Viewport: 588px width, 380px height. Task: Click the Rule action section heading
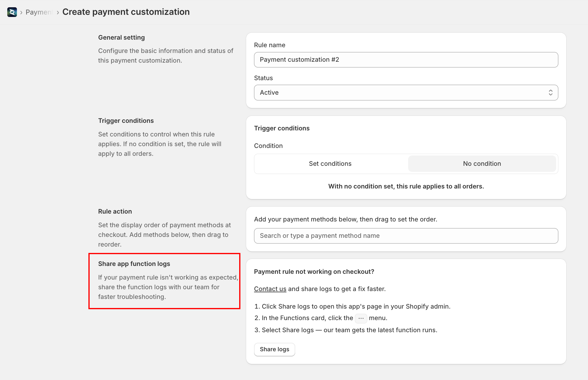coord(115,211)
